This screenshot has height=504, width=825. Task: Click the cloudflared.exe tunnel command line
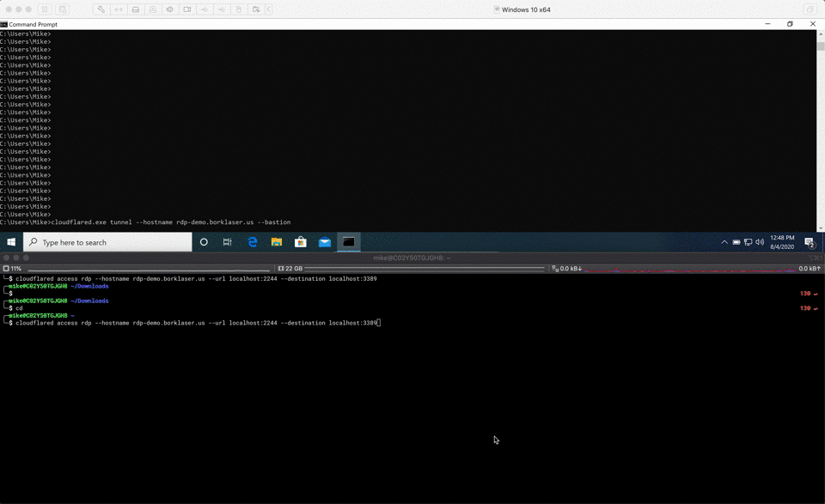(171, 222)
